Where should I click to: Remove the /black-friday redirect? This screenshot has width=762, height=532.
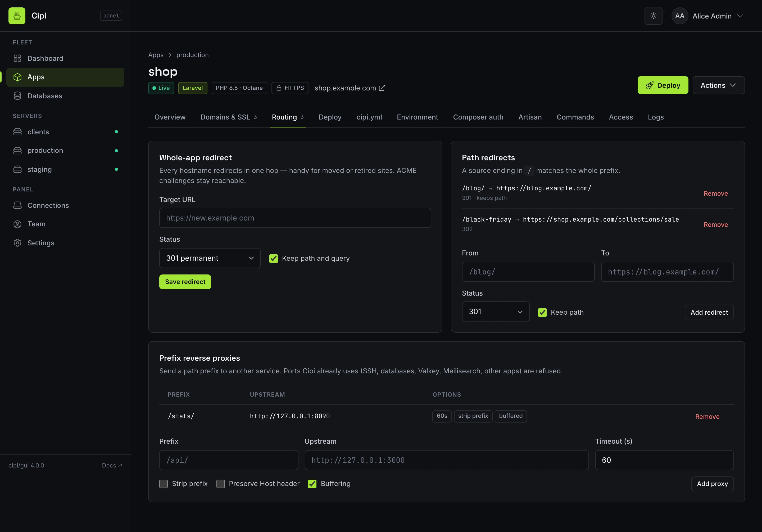click(715, 224)
